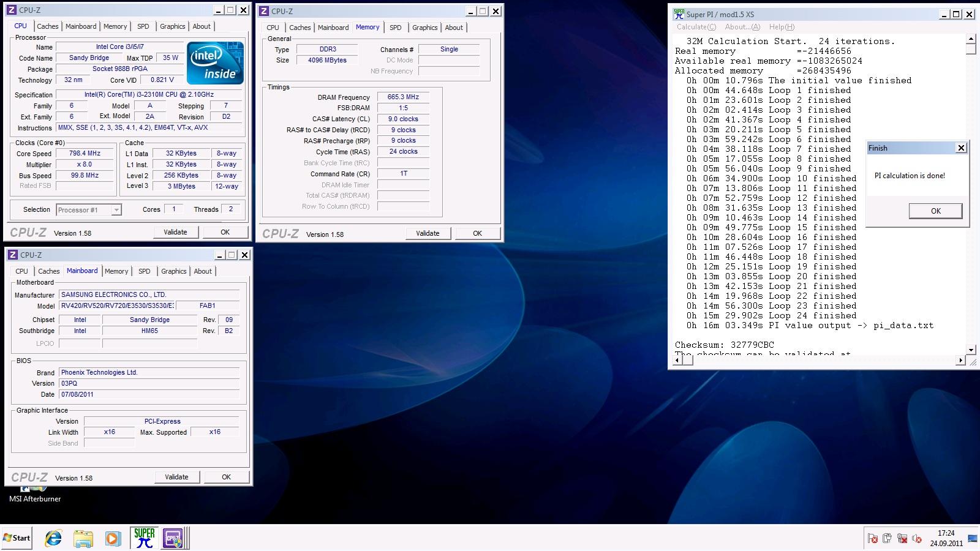This screenshot has height=551, width=980.
Task: Click Validate in the CPU-Z Memory window
Action: (x=428, y=233)
